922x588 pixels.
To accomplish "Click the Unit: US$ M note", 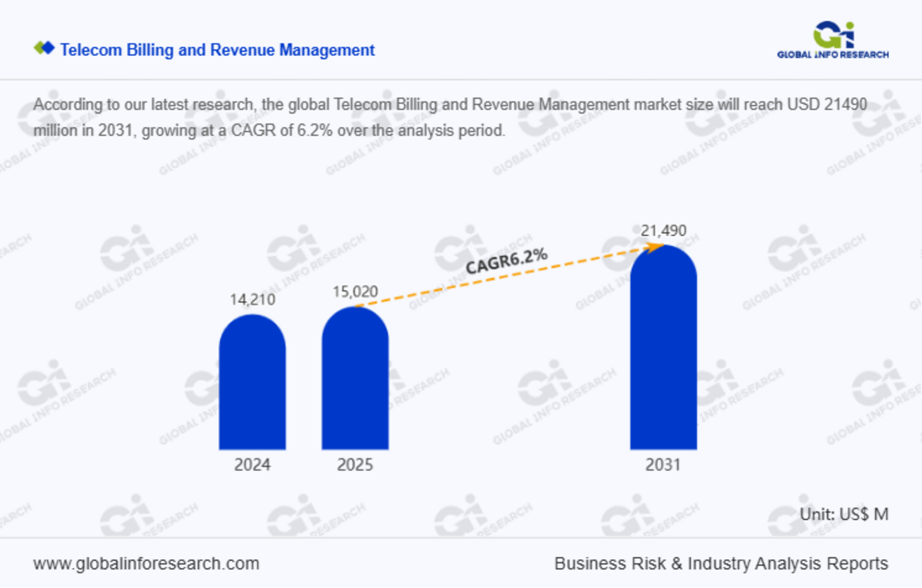I will tap(844, 514).
